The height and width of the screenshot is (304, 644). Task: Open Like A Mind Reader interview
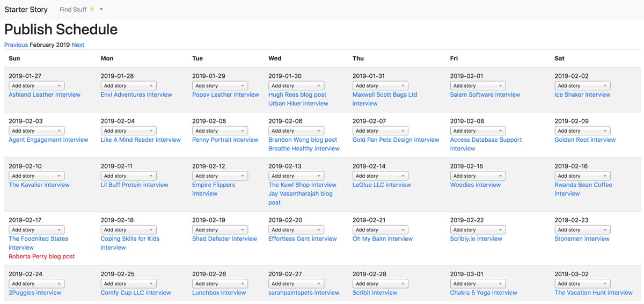[141, 140]
